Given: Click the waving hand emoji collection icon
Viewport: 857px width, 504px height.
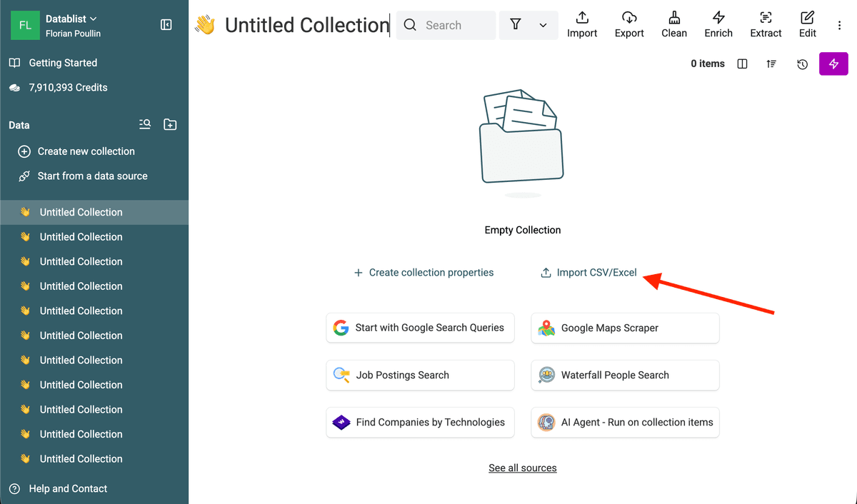Looking at the screenshot, I should [x=204, y=25].
